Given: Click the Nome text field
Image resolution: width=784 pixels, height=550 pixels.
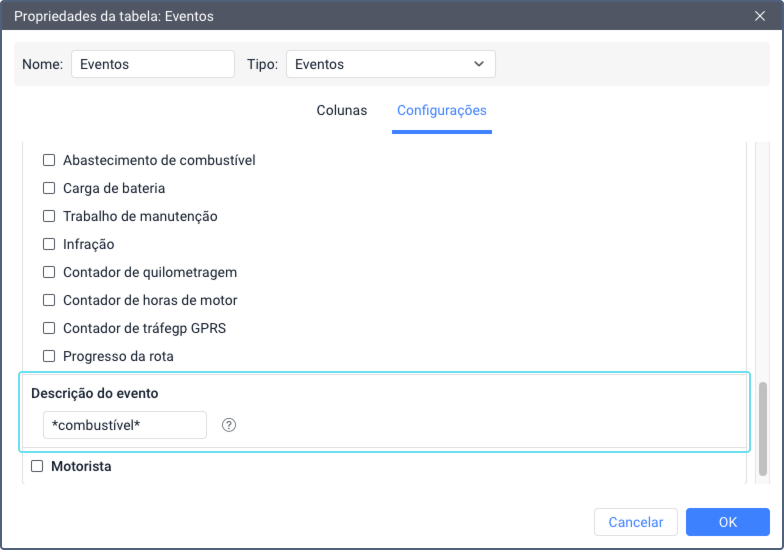Looking at the screenshot, I should 152,64.
